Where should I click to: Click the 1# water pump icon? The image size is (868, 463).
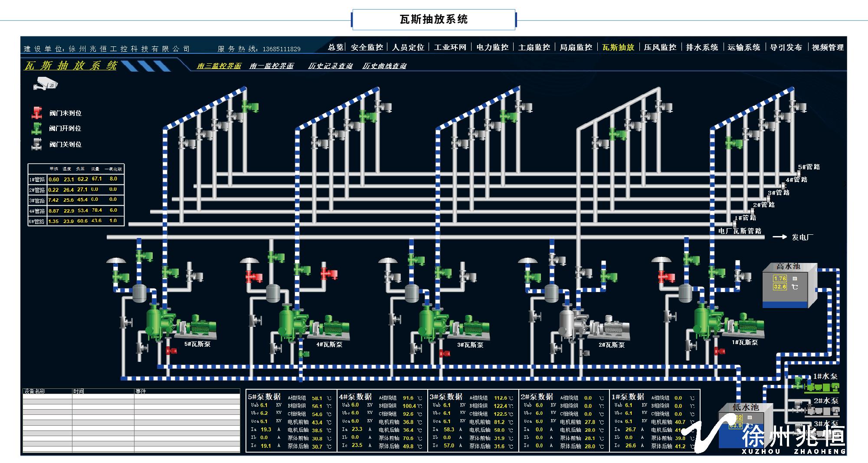coord(820,387)
